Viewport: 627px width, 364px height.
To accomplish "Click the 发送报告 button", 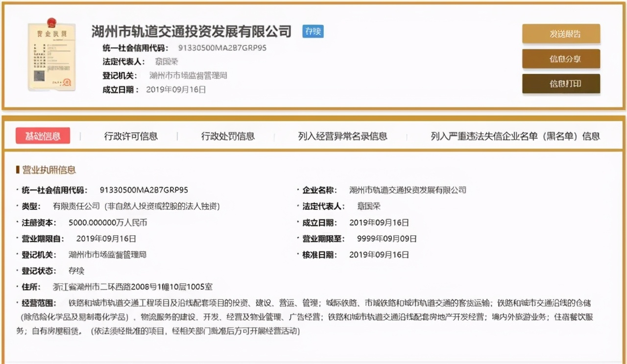I will pos(561,34).
